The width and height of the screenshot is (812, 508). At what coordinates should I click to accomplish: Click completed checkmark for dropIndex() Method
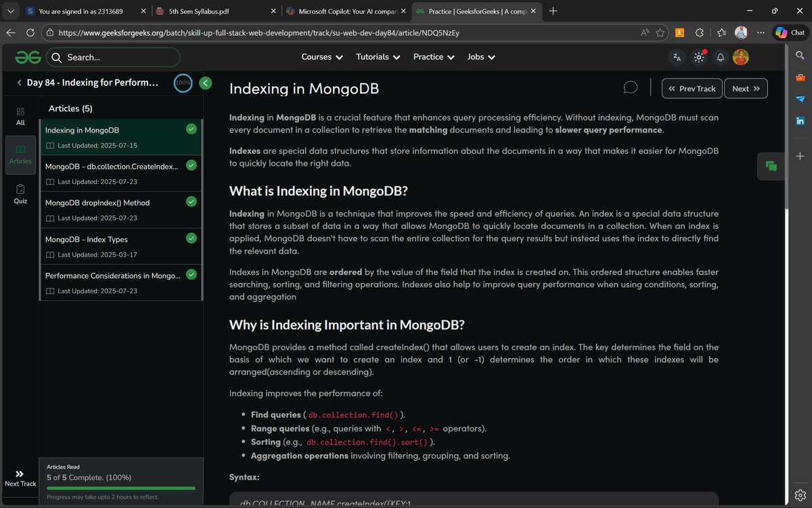191,201
